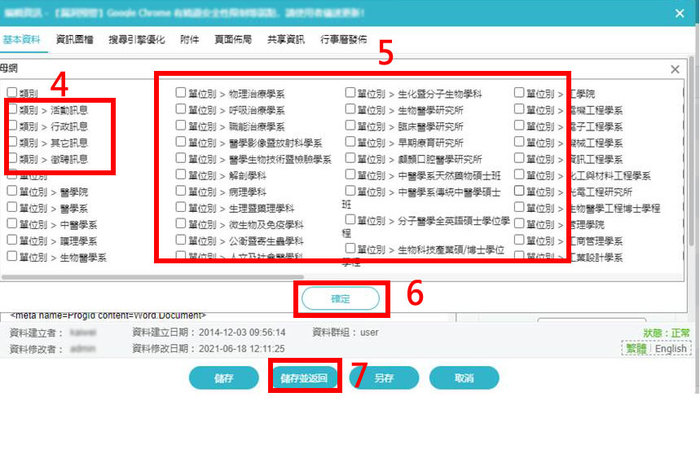Image resolution: width=700 pixels, height=450 pixels.
Task: Select the 類別 > 徵聘訊息 checkbox
Action: click(11, 159)
